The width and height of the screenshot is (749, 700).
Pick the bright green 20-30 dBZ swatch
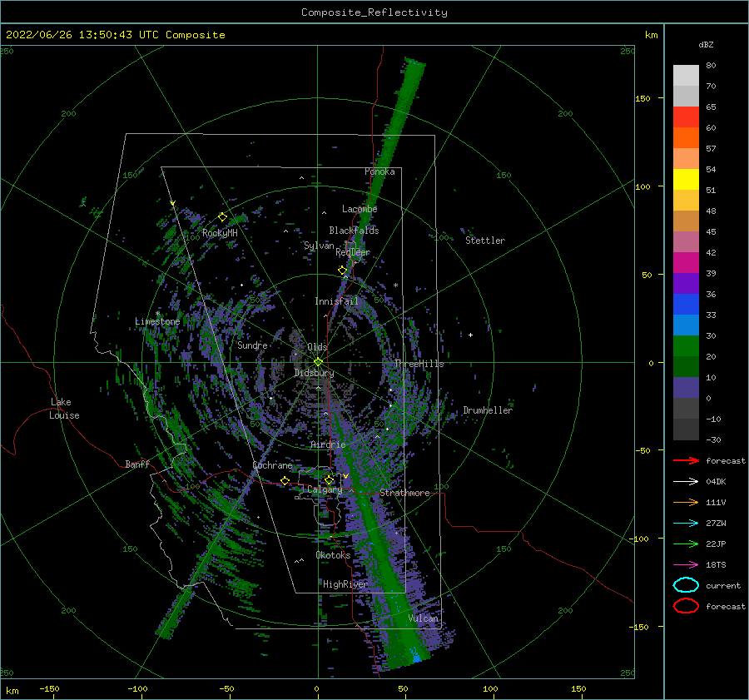686,346
